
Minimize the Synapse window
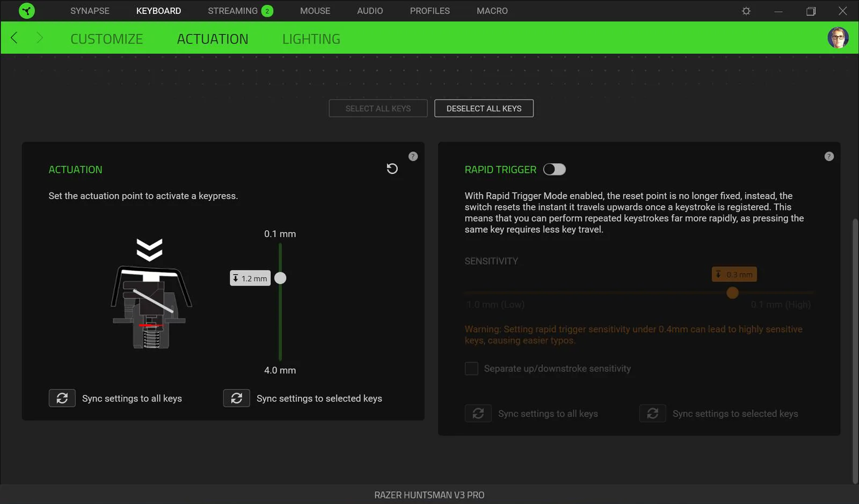778,11
